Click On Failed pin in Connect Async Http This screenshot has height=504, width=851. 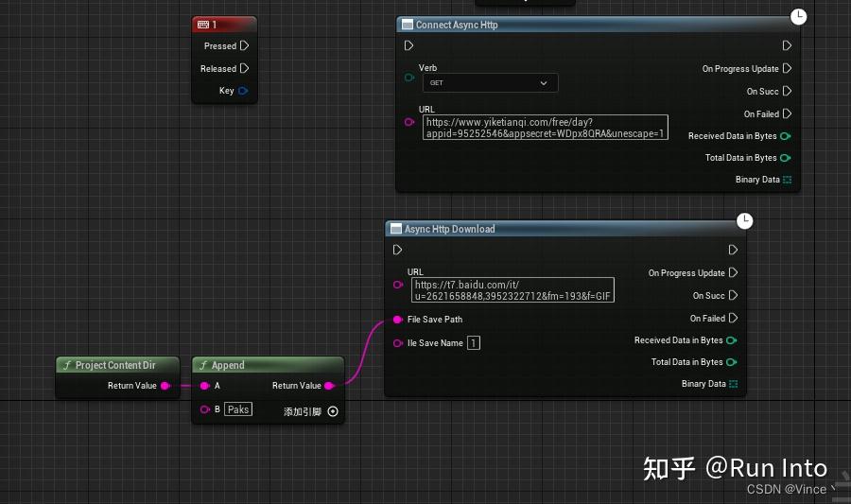pos(787,113)
